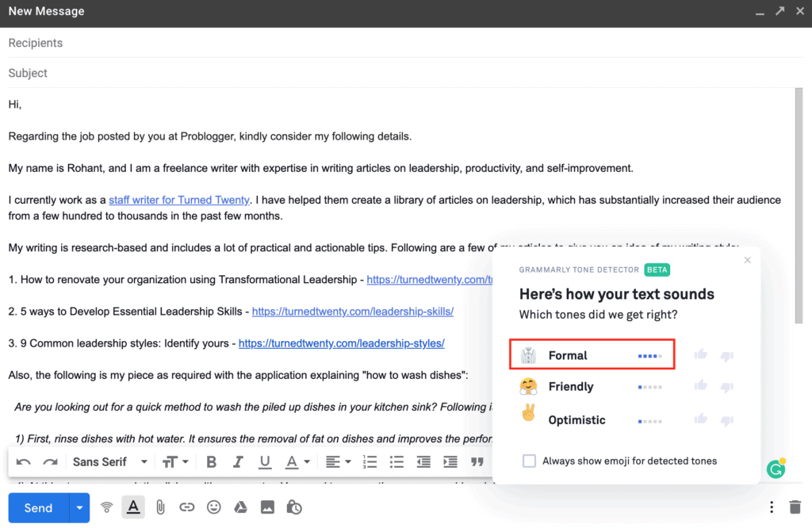Increase indent of the paragraph
Viewport: 812px width, 528px height.
(x=450, y=461)
